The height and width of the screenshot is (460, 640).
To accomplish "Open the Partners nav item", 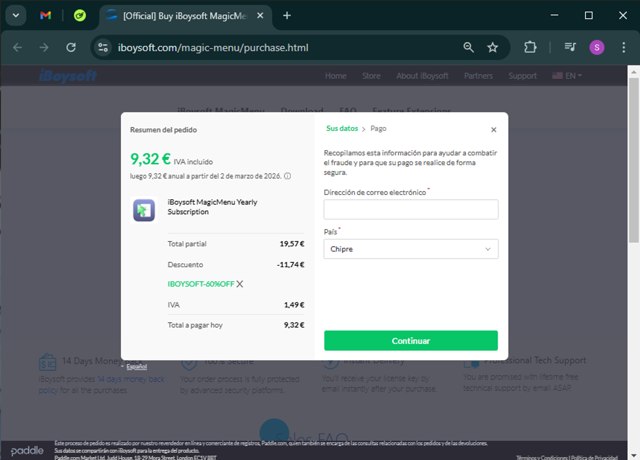I will pyautogui.click(x=478, y=76).
